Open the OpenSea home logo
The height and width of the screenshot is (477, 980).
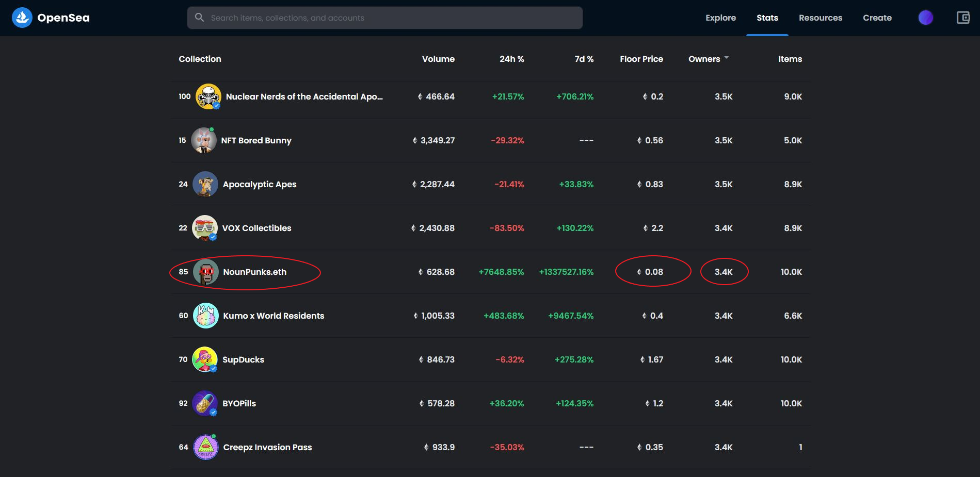(x=51, y=18)
